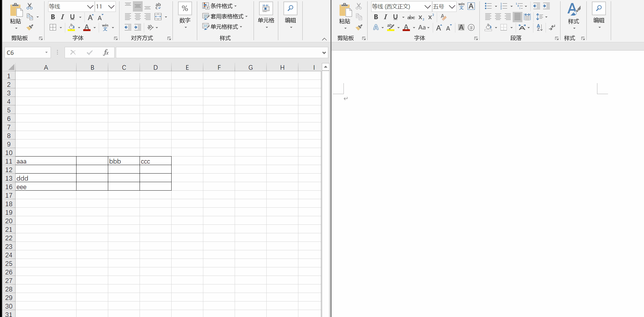The image size is (644, 317).
Task: Click Increase Indent in Excel alignment group
Action: (138, 27)
